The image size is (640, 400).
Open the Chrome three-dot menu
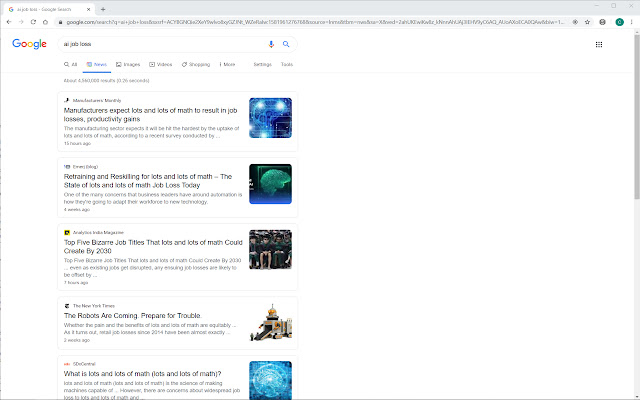[632, 20]
